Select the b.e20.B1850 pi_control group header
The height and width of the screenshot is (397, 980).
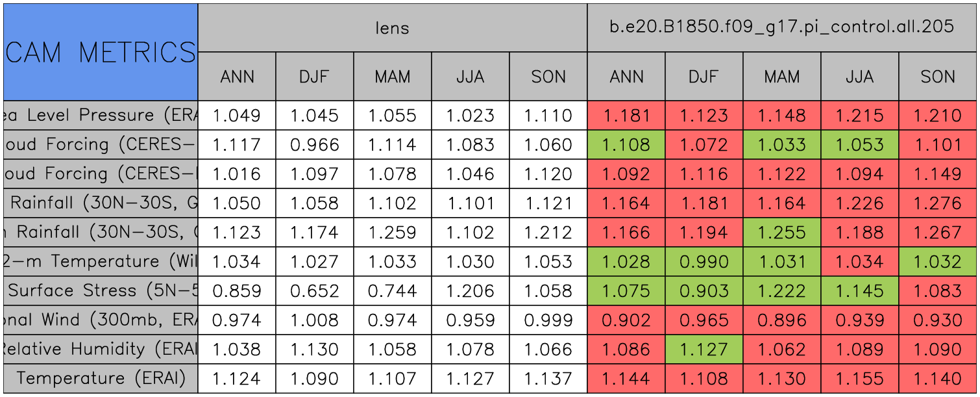click(781, 27)
